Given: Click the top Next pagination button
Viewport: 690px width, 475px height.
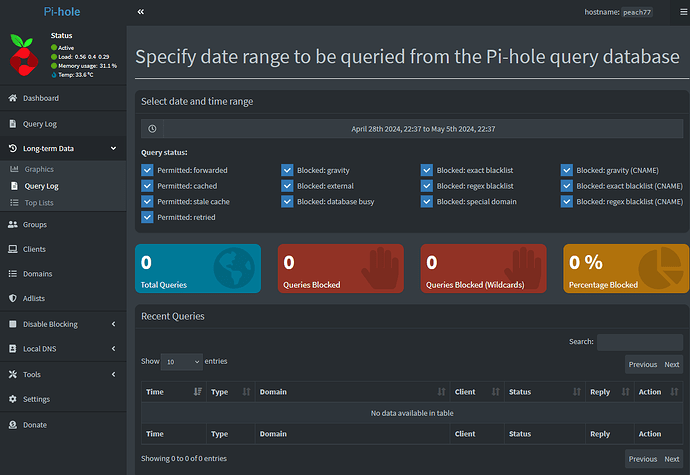Looking at the screenshot, I should click(672, 364).
